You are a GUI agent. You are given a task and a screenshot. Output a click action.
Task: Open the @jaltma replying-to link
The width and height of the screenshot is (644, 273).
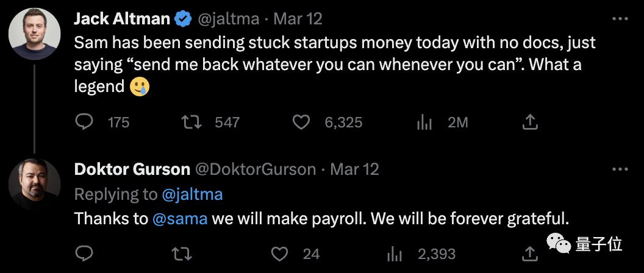pyautogui.click(x=192, y=194)
